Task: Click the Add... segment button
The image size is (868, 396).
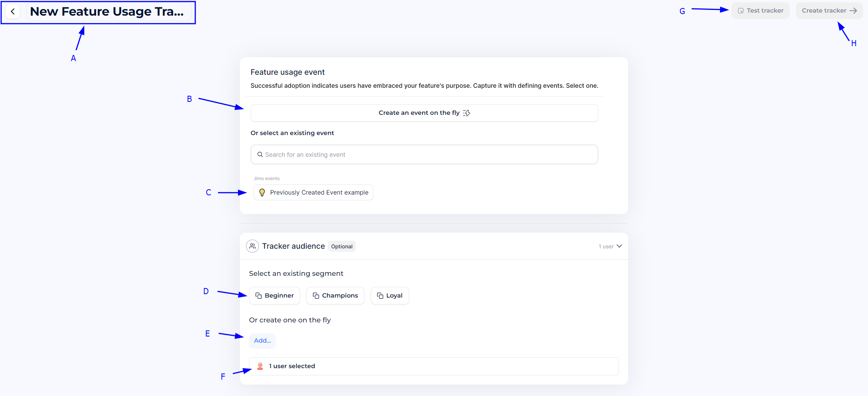Action: pos(262,341)
